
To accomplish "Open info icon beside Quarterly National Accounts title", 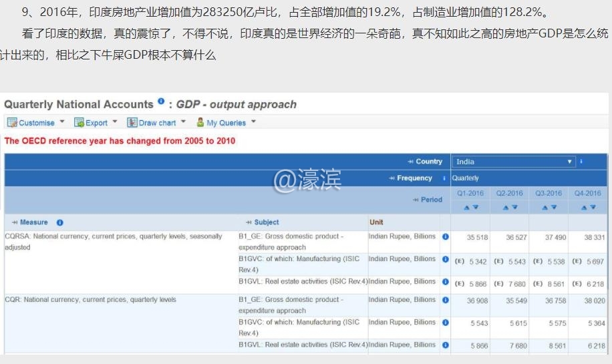I will (x=161, y=101).
